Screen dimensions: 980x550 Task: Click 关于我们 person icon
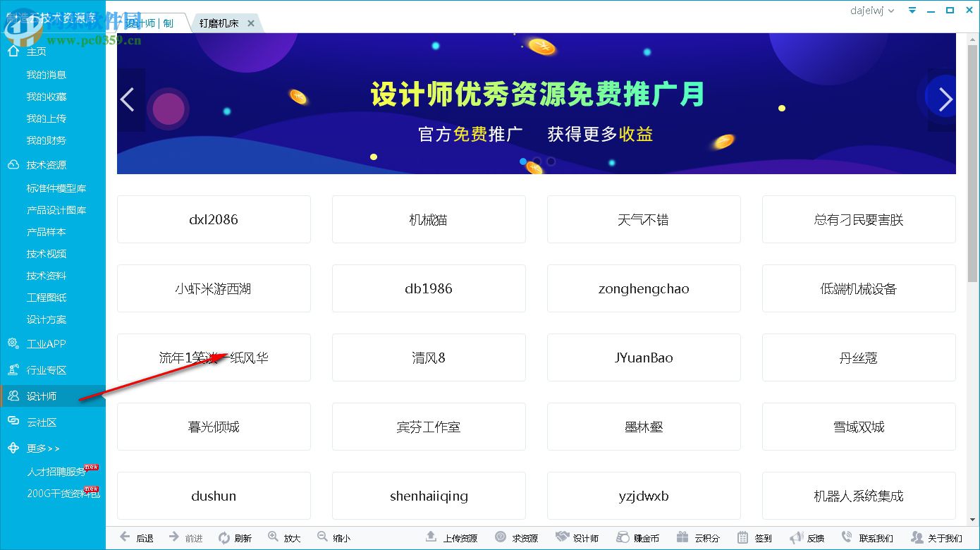pos(917,537)
